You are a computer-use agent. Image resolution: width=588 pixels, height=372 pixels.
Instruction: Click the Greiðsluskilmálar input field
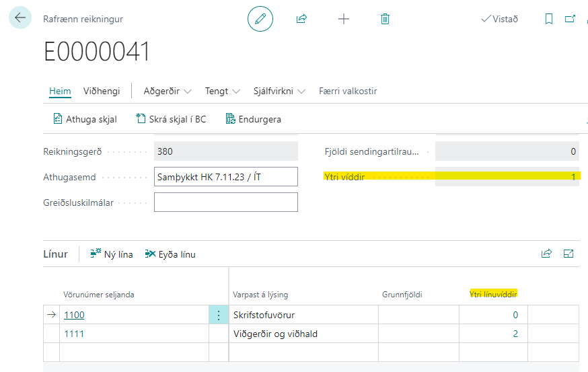point(225,202)
